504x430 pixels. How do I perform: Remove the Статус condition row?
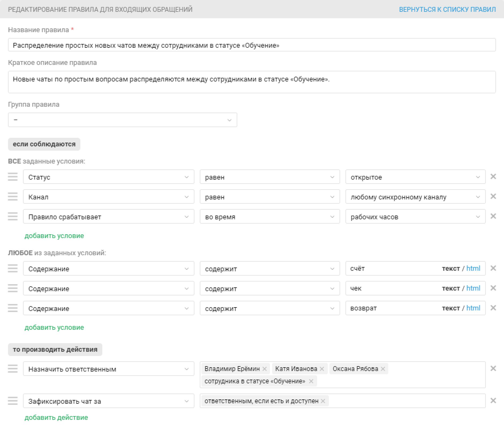[x=493, y=177]
